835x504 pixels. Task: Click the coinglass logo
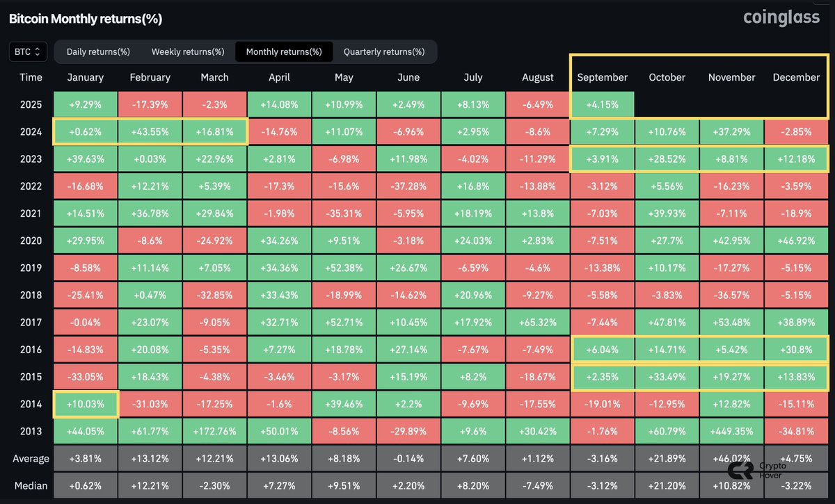coord(782,17)
